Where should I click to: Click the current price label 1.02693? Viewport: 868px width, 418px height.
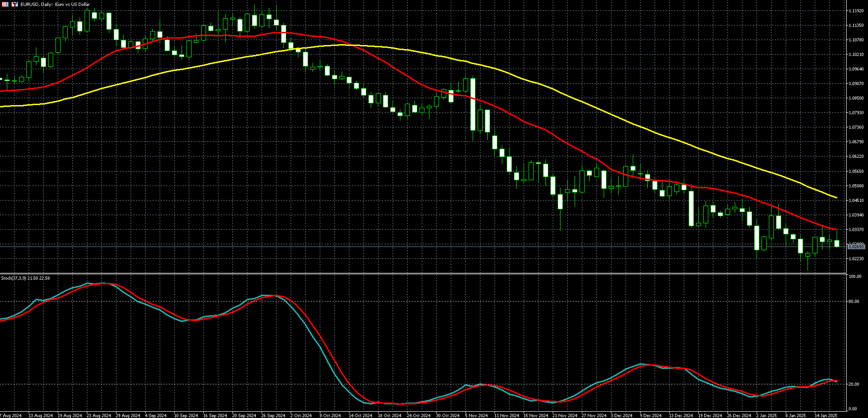pyautogui.click(x=856, y=247)
